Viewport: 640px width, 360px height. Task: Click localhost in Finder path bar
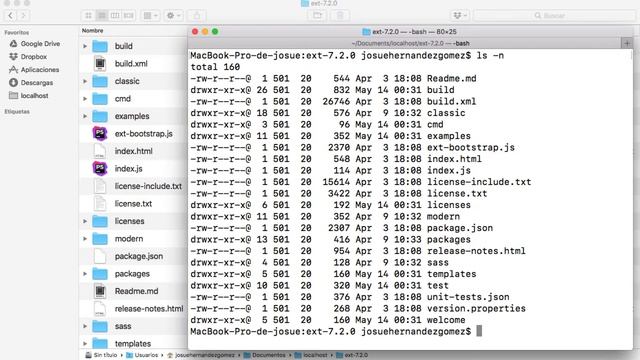coord(311,355)
